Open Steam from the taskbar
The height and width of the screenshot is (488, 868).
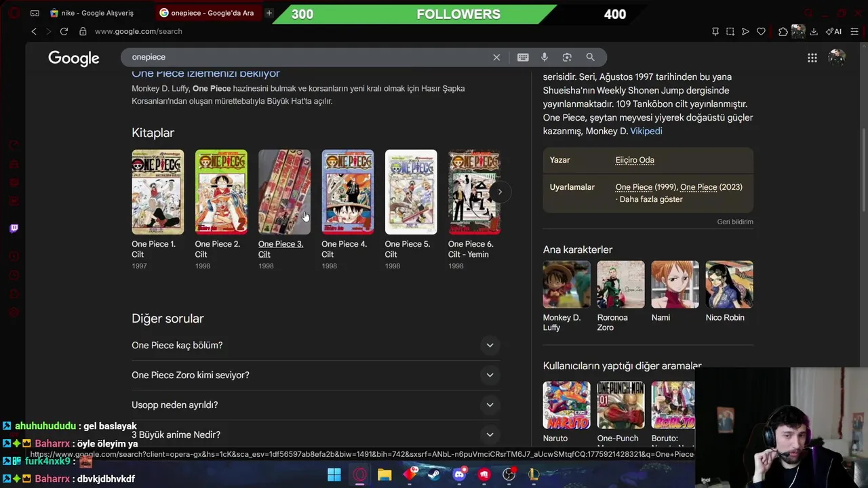[x=434, y=475]
